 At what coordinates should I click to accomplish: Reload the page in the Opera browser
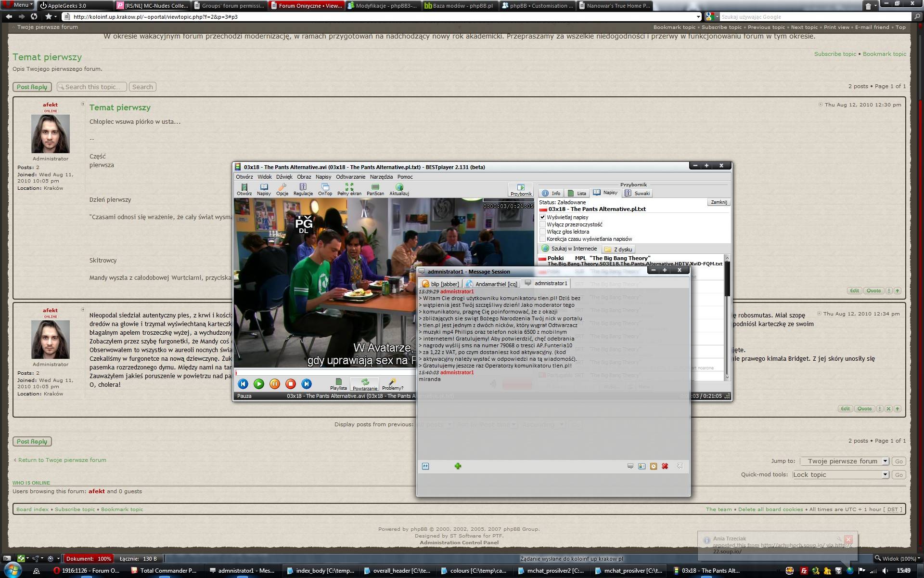click(34, 16)
